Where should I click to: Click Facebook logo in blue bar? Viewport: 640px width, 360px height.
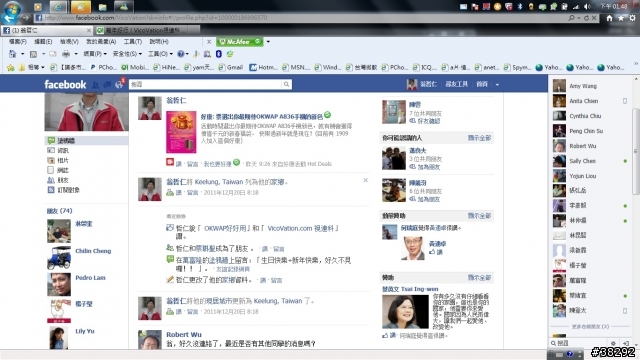tap(65, 84)
